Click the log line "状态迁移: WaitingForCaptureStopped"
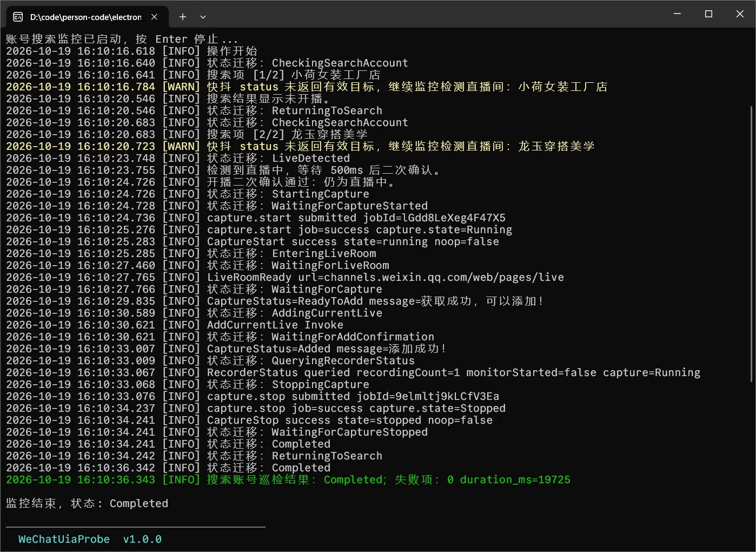 pos(217,432)
